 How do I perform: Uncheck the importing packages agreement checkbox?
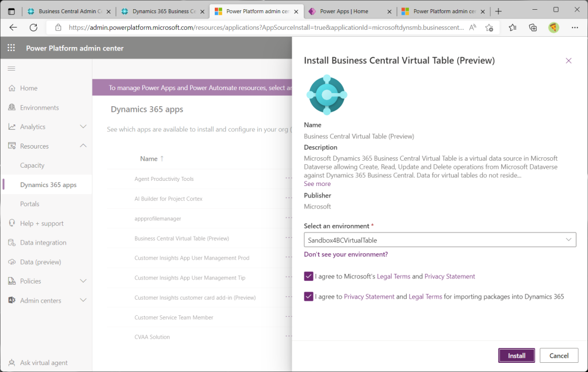click(x=308, y=297)
